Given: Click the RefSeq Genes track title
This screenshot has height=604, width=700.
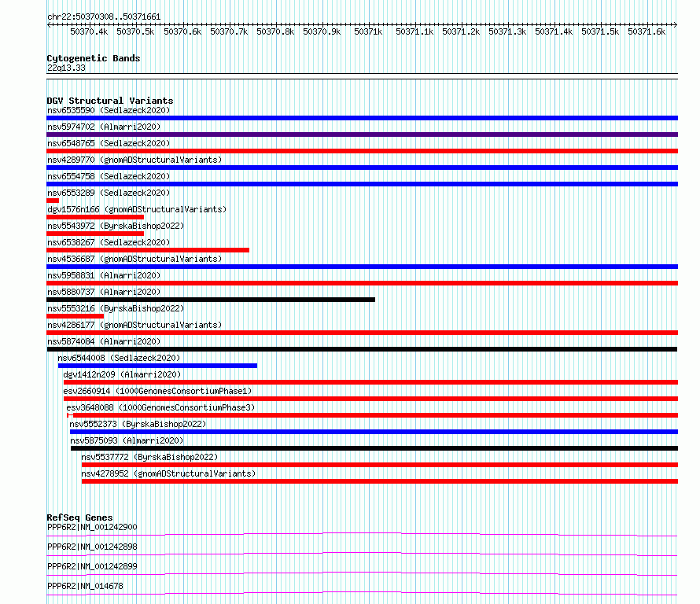Looking at the screenshot, I should tap(79, 517).
